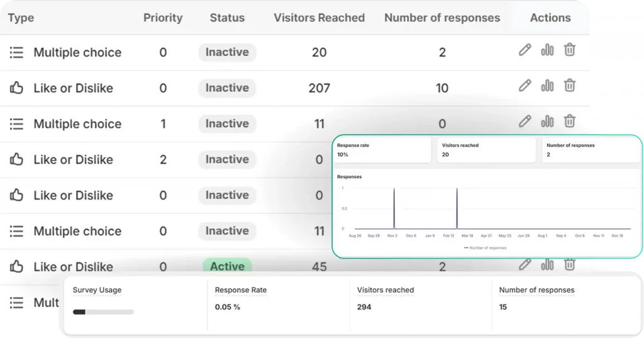View the bar chart for the 207-visitor survey
Screen dimensions: 644x338
point(547,86)
